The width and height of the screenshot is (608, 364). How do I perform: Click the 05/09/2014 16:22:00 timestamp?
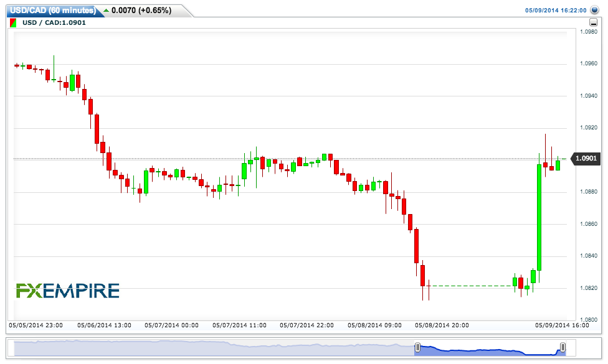(x=556, y=11)
